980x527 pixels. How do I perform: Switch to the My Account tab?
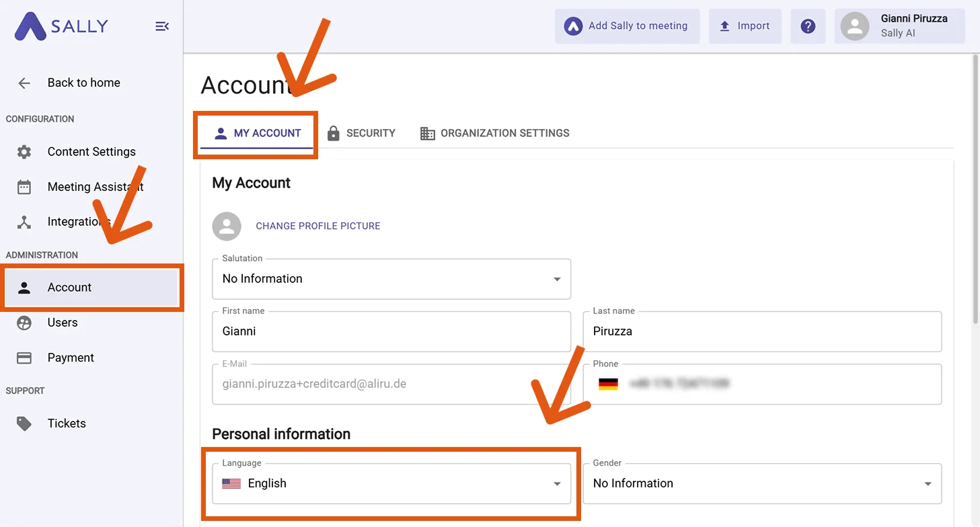[257, 133]
